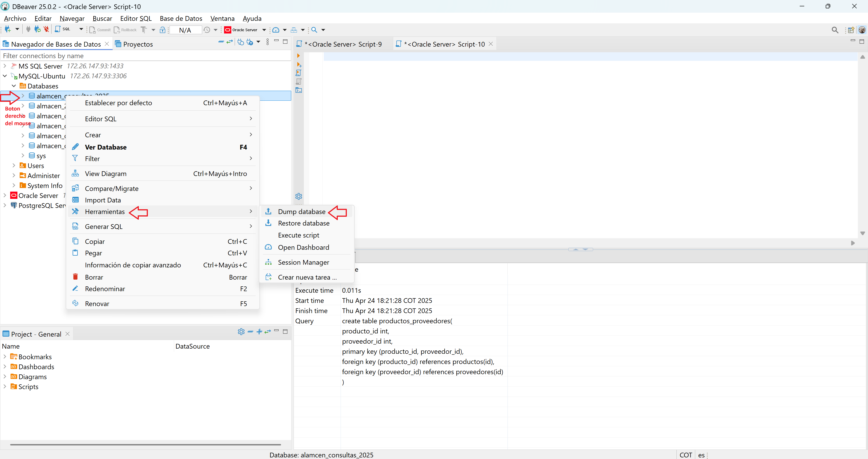Click the transaction log history icon
The image size is (868, 459).
[x=207, y=30]
